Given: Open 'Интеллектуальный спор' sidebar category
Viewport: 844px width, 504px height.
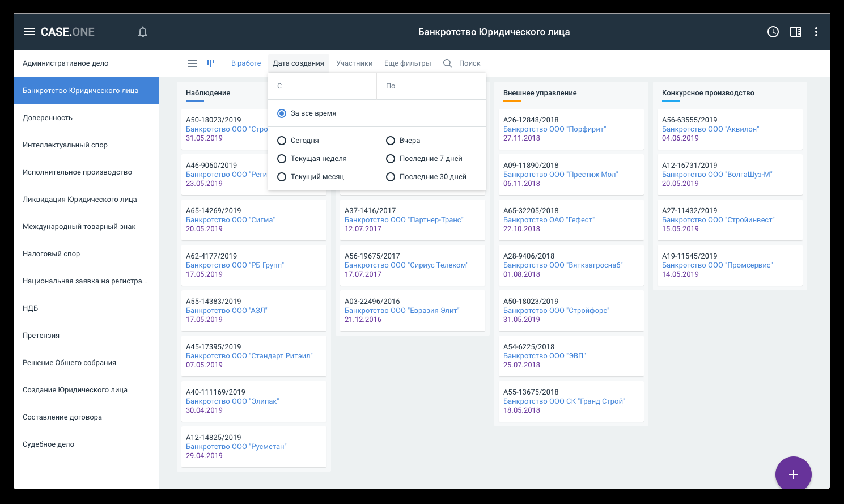Looking at the screenshot, I should (86, 145).
